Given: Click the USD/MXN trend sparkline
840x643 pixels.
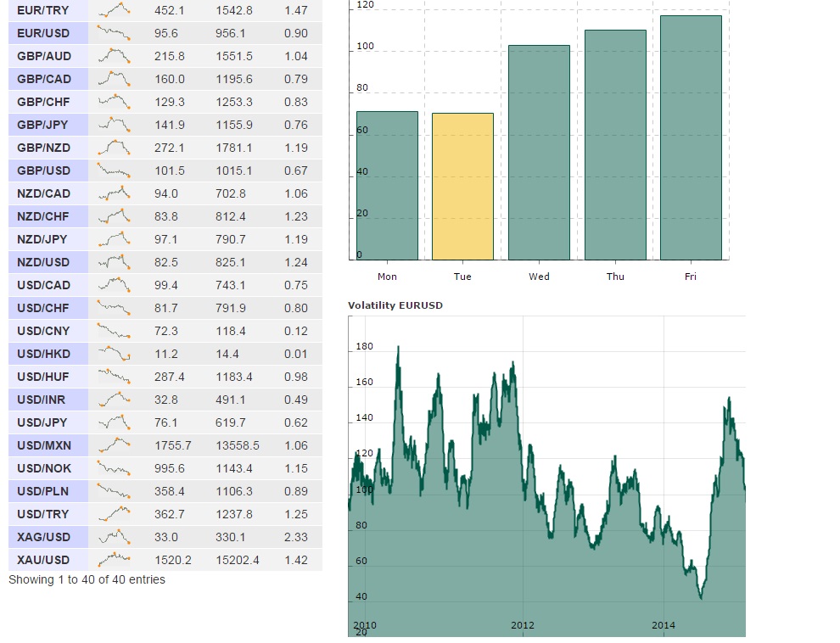Looking at the screenshot, I should [x=114, y=445].
